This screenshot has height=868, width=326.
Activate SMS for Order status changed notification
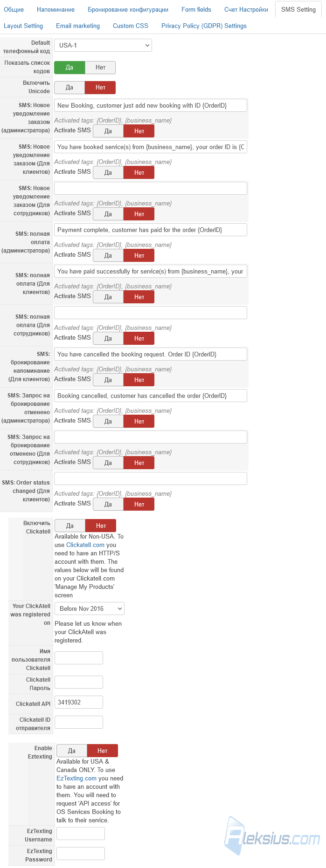(108, 504)
